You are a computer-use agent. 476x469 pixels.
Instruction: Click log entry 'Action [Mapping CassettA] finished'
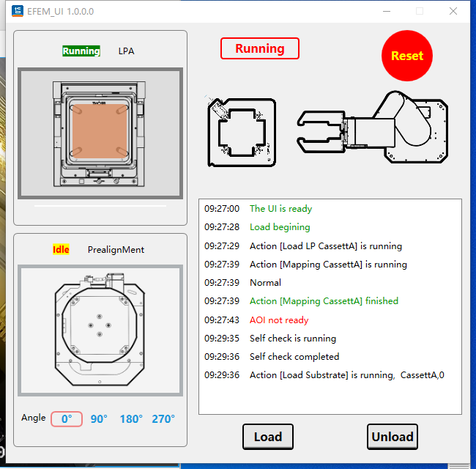324,301
